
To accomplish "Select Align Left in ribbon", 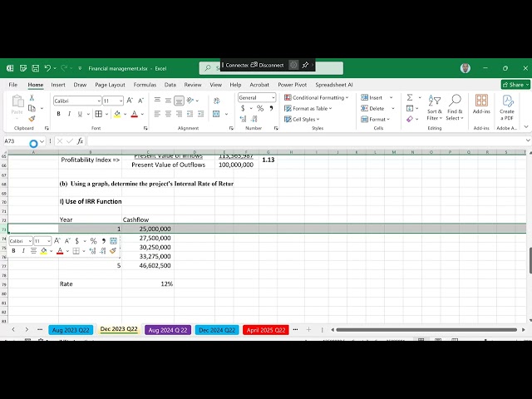I will click(157, 114).
